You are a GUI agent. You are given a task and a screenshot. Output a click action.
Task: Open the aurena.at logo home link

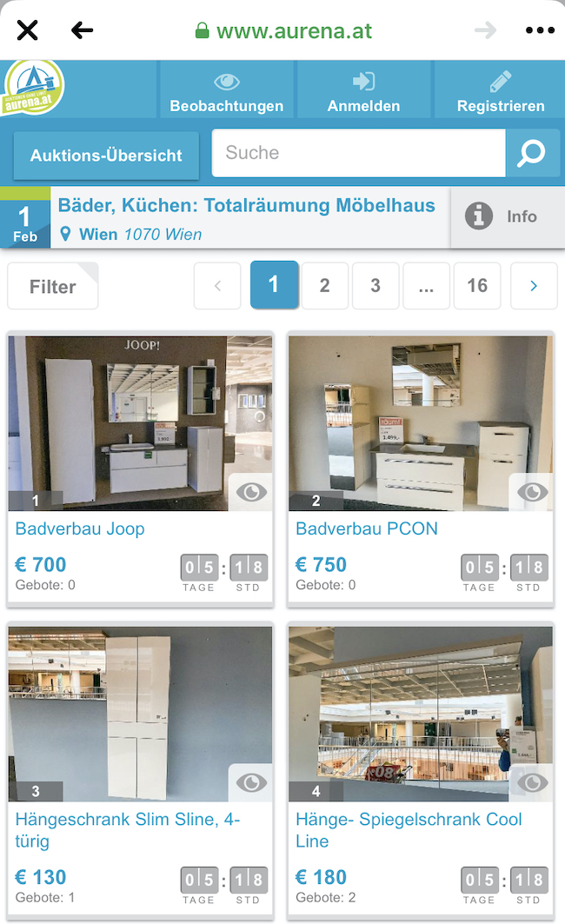click(32, 87)
